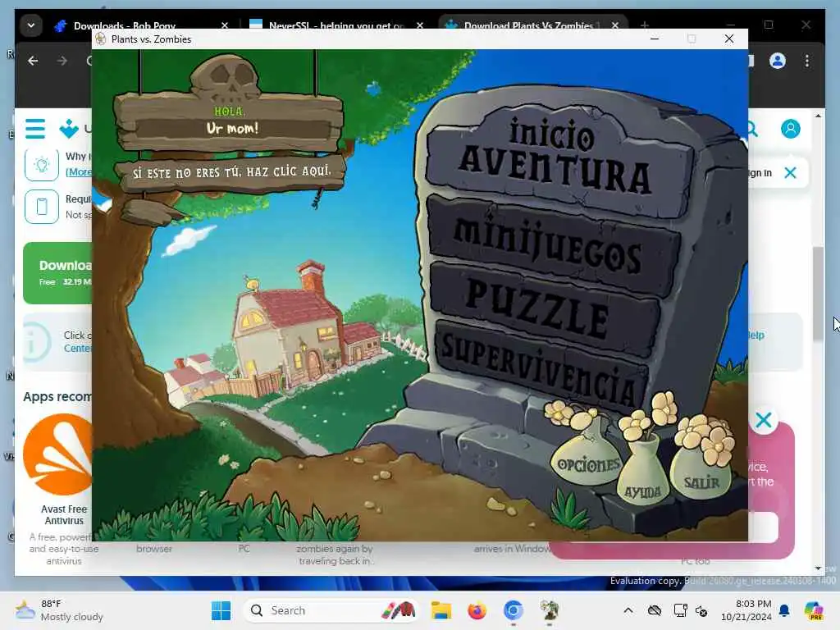The width and height of the screenshot is (840, 630).
Task: Open the Windows Start menu
Action: pyautogui.click(x=221, y=610)
